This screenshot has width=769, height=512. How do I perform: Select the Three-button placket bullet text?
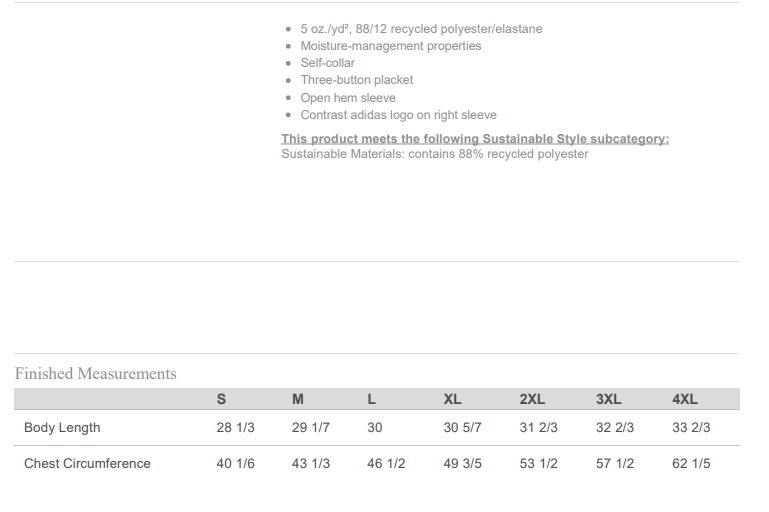coord(356,80)
